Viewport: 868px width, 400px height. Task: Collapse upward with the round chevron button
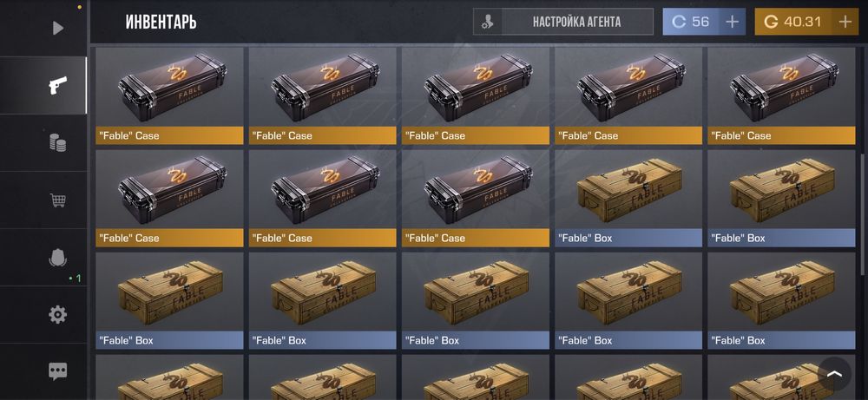[834, 373]
